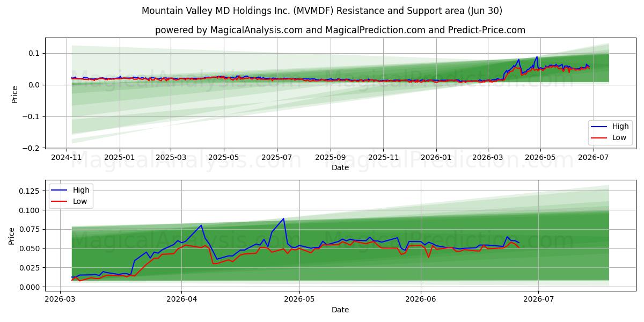Click the 2026-01 date tick label
Image resolution: width=644 pixels, height=322 pixels.
tap(436, 157)
